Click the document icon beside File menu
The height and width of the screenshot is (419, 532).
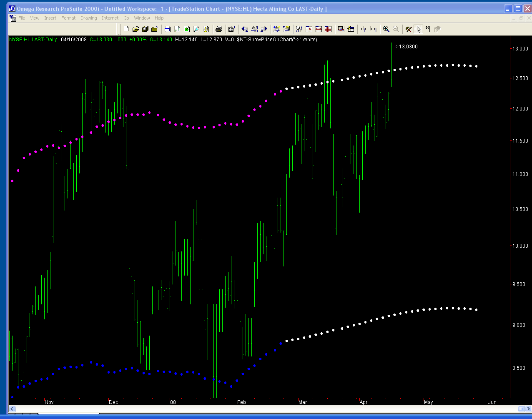[x=12, y=18]
